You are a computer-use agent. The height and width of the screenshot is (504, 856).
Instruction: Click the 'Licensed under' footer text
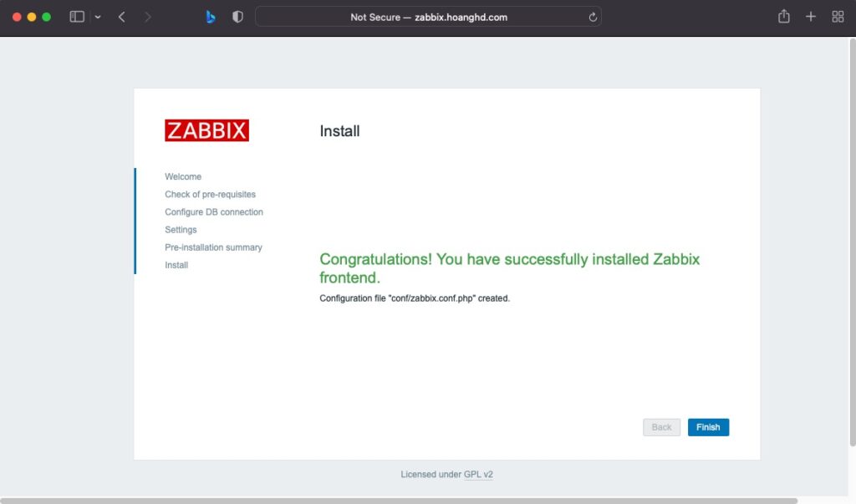pos(431,474)
